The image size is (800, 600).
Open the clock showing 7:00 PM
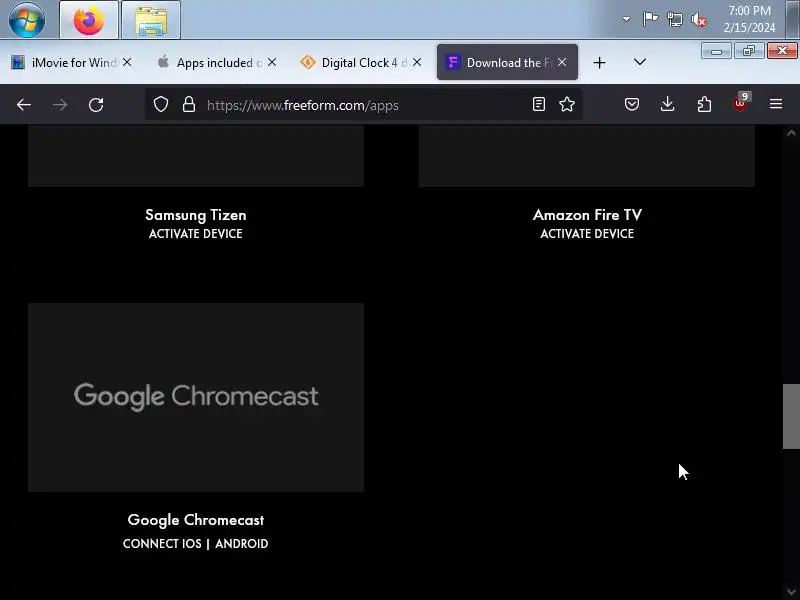749,19
